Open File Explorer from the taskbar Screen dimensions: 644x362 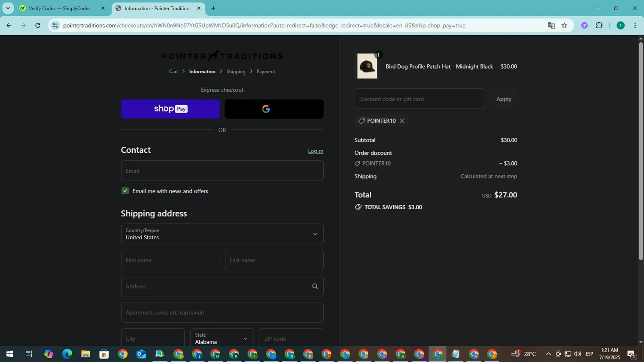coord(85,354)
